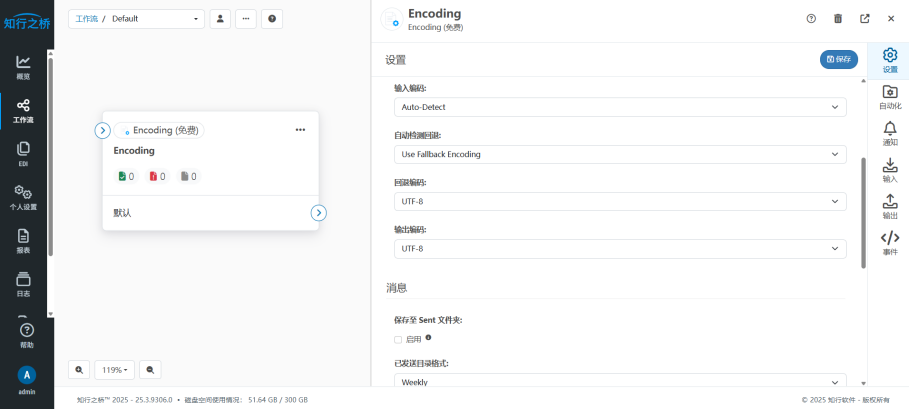This screenshot has height=409, width=909.
Task: Expand the 输入编码 Auto-Detect dropdown
Action: point(620,106)
